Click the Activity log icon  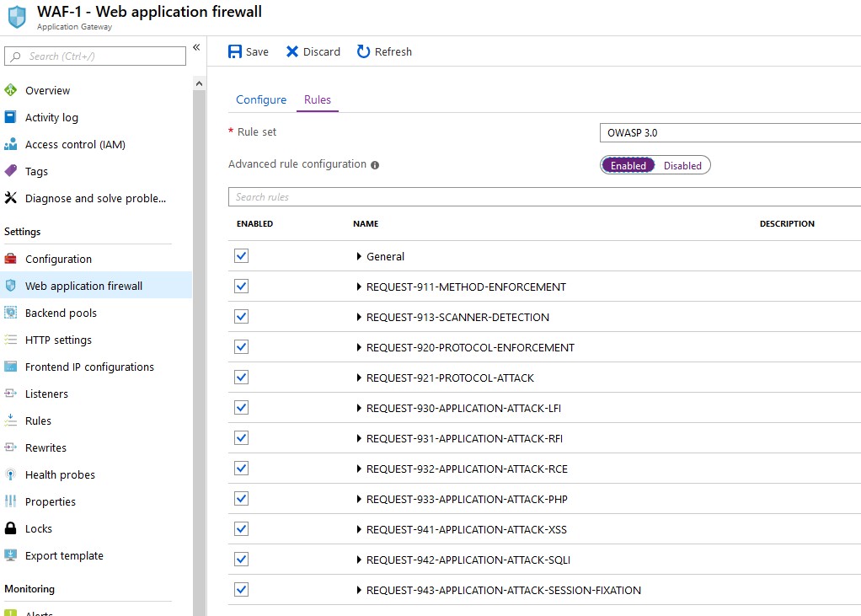(10, 117)
